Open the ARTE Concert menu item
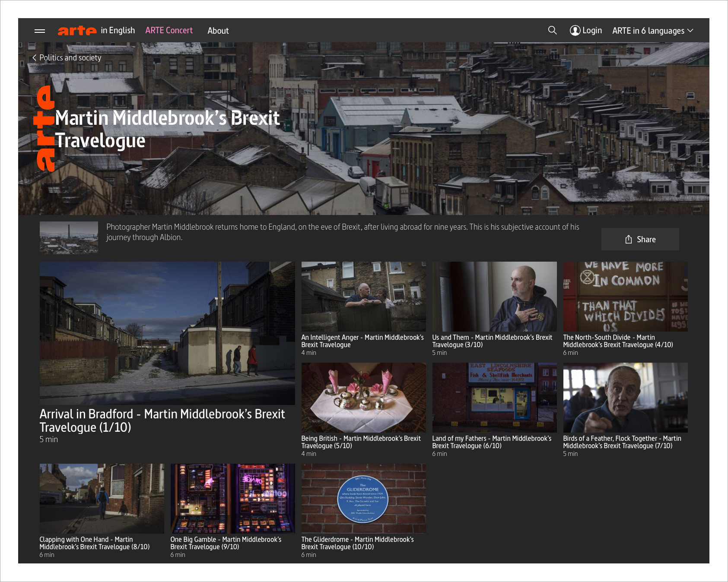 pyautogui.click(x=169, y=30)
